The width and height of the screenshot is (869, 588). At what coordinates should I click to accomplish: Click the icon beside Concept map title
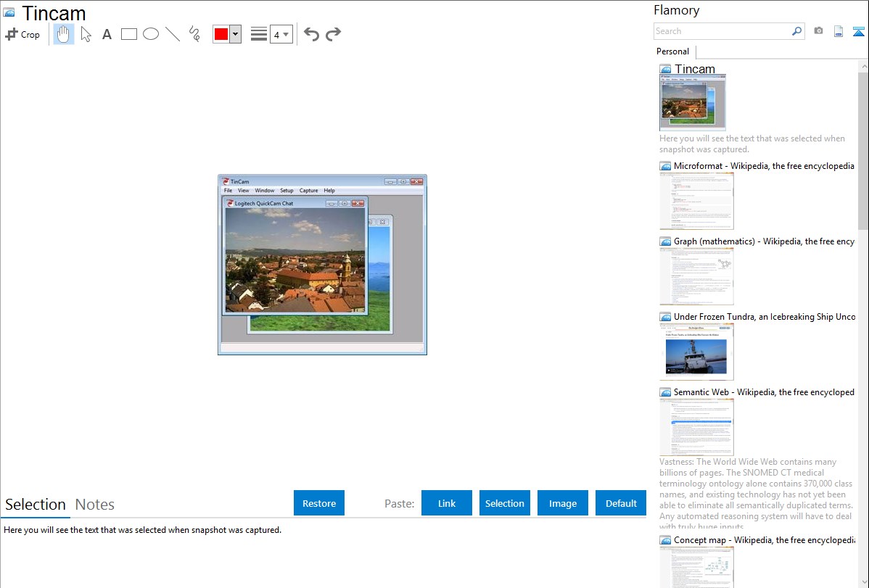click(x=666, y=539)
